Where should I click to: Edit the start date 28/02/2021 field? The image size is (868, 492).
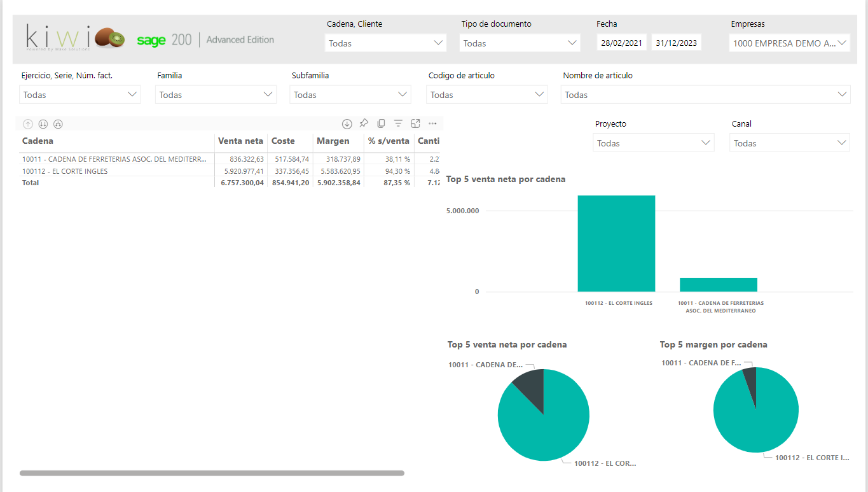click(622, 43)
